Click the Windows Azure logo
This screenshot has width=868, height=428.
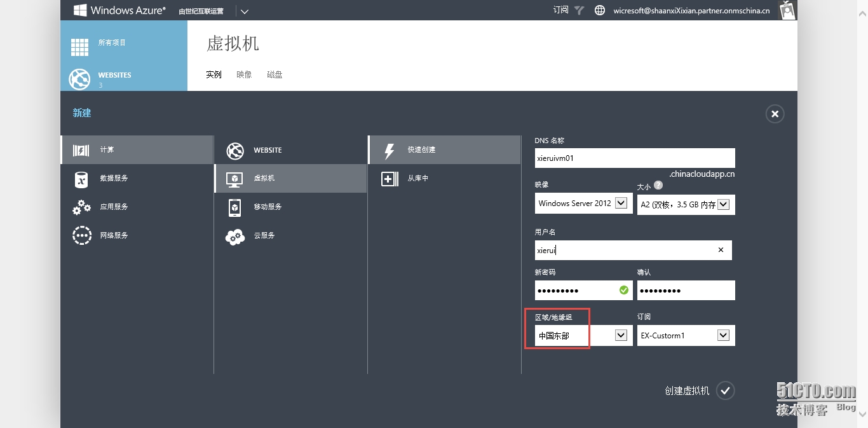coord(119,10)
